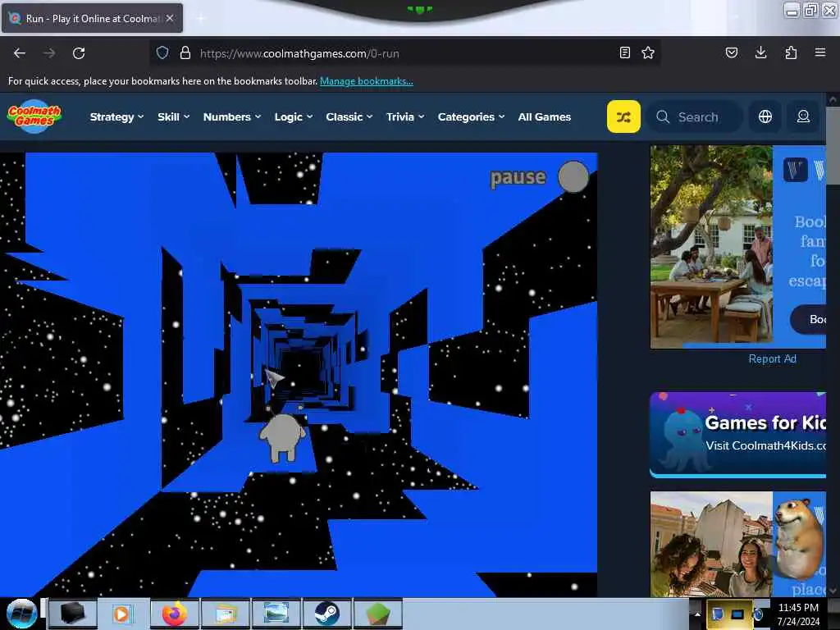
Task: Toggle reader view icon in address bar
Action: tap(624, 52)
